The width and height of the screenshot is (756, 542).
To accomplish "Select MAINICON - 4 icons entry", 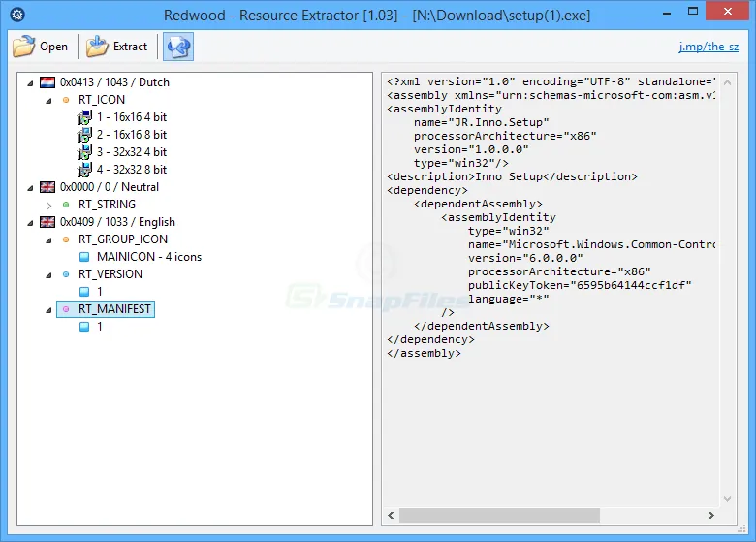I will pyautogui.click(x=149, y=257).
